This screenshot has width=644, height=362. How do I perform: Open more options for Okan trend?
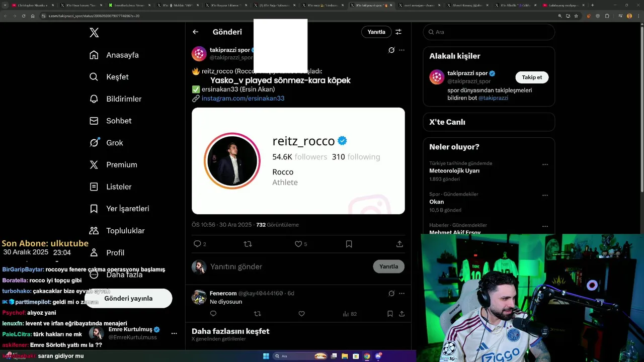click(545, 195)
